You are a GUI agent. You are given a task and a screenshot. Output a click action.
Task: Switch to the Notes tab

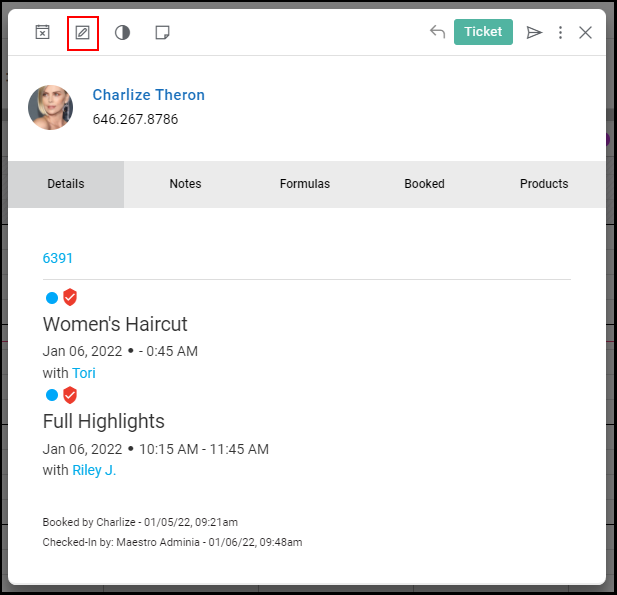pos(185,184)
